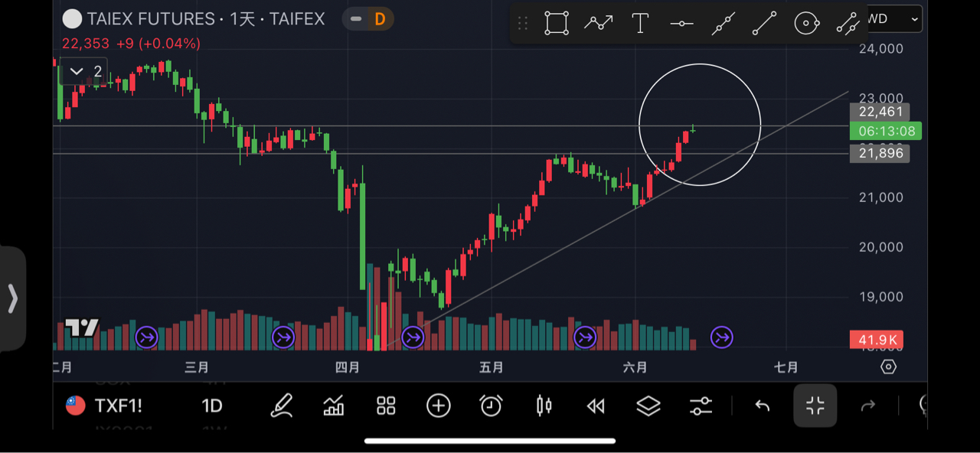This screenshot has width=980, height=453.
Task: Tap the rightmost purple event marker
Action: pos(721,337)
